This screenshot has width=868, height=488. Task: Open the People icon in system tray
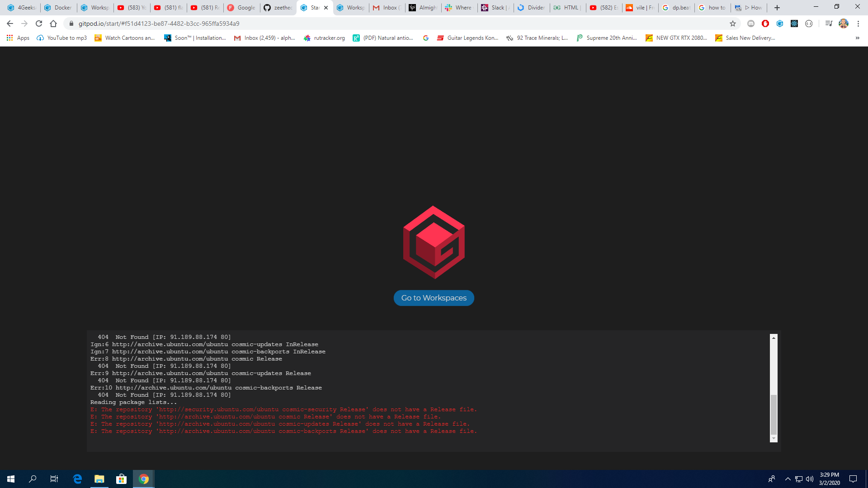(772, 479)
